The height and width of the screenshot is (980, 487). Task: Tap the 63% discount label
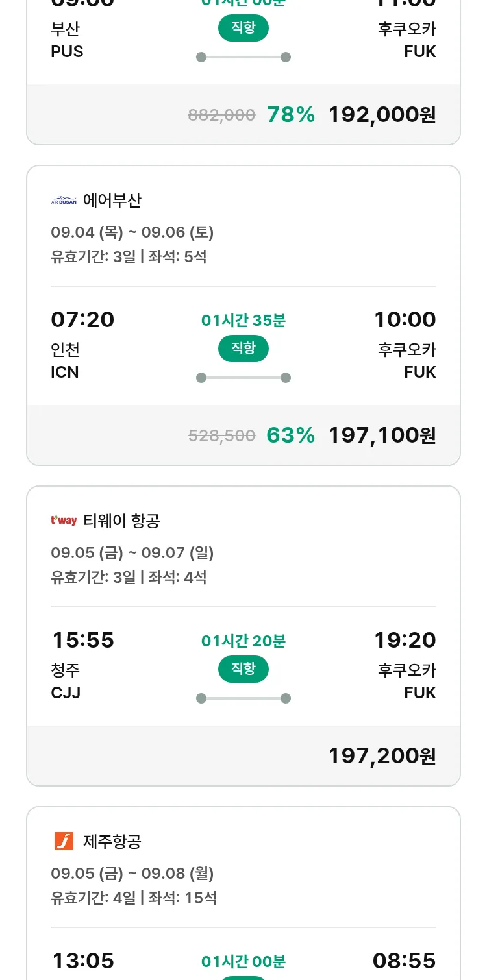pyautogui.click(x=290, y=435)
